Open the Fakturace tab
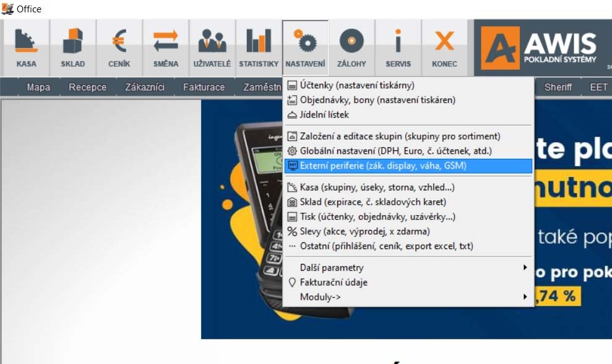 pos(204,87)
